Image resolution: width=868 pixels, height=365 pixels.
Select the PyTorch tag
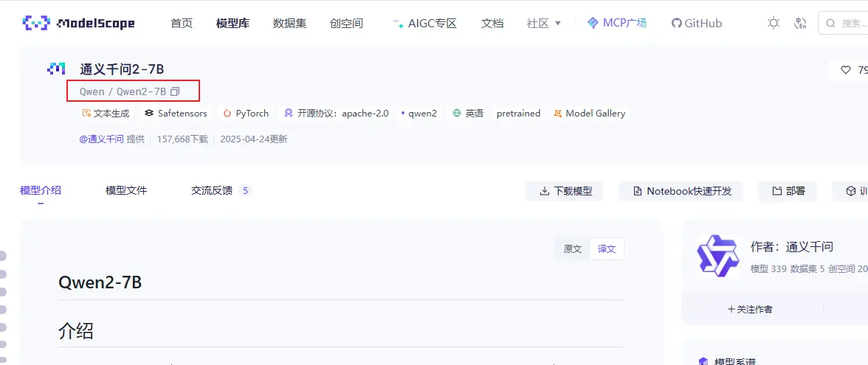pyautogui.click(x=246, y=114)
